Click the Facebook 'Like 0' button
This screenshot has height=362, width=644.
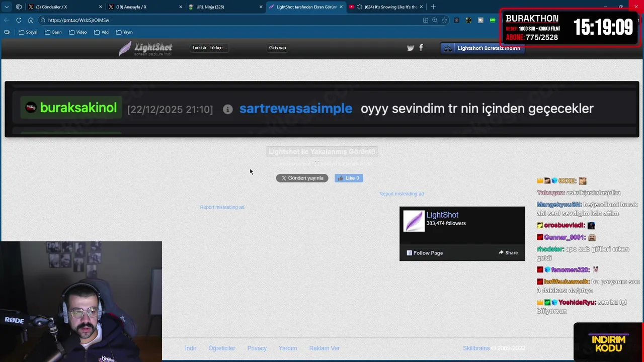349,178
